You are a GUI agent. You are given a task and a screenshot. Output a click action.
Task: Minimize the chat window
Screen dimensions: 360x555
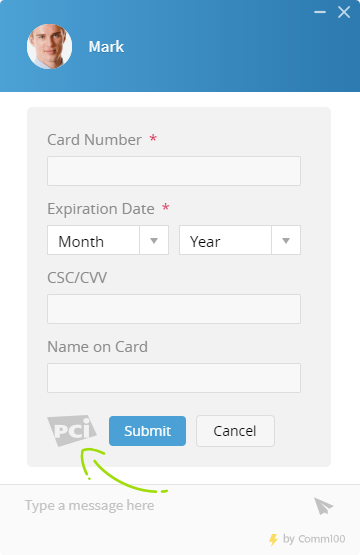tap(320, 12)
